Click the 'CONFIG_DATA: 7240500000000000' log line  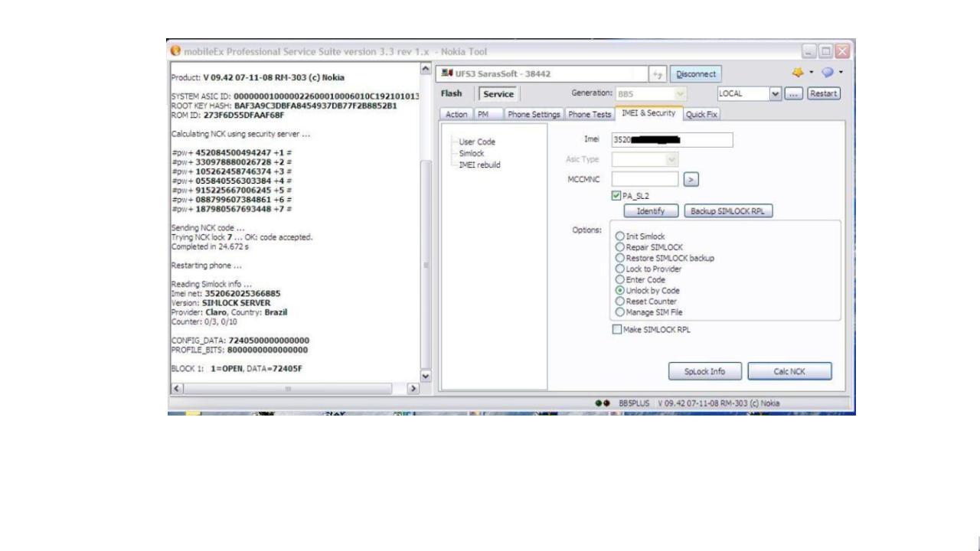tap(240, 341)
